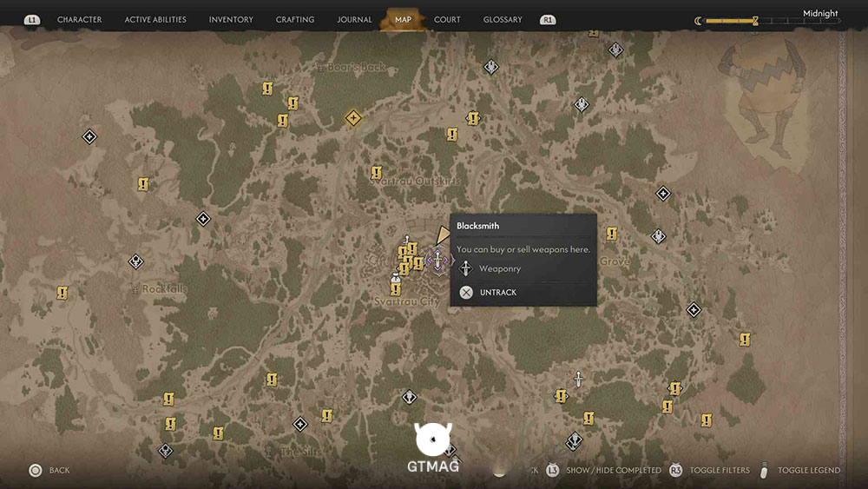Click the L1 previous-tab icon
The width and height of the screenshot is (868, 489).
(32, 20)
